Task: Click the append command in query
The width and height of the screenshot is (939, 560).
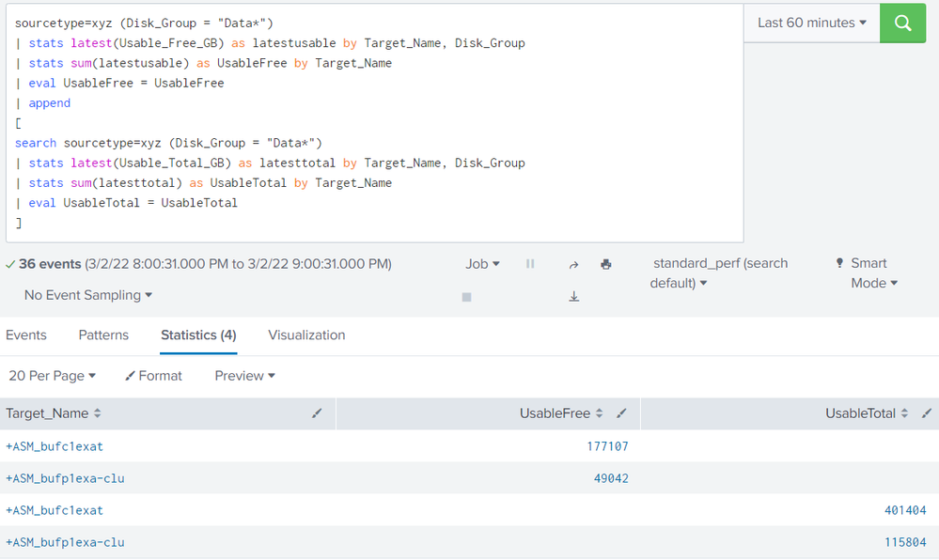Action: click(x=49, y=103)
